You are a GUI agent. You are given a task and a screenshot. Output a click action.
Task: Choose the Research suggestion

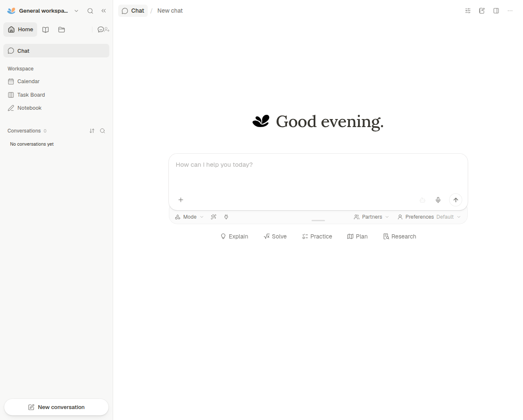click(x=399, y=236)
